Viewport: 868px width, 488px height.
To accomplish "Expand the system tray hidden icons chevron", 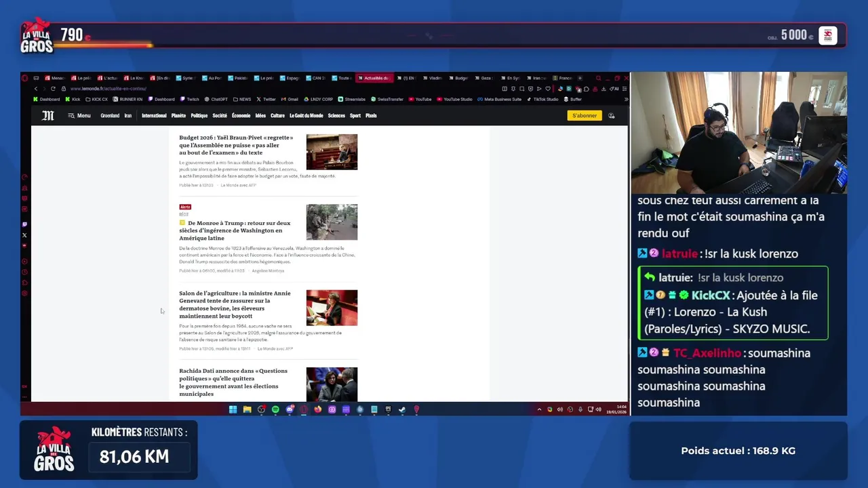I will pos(540,409).
